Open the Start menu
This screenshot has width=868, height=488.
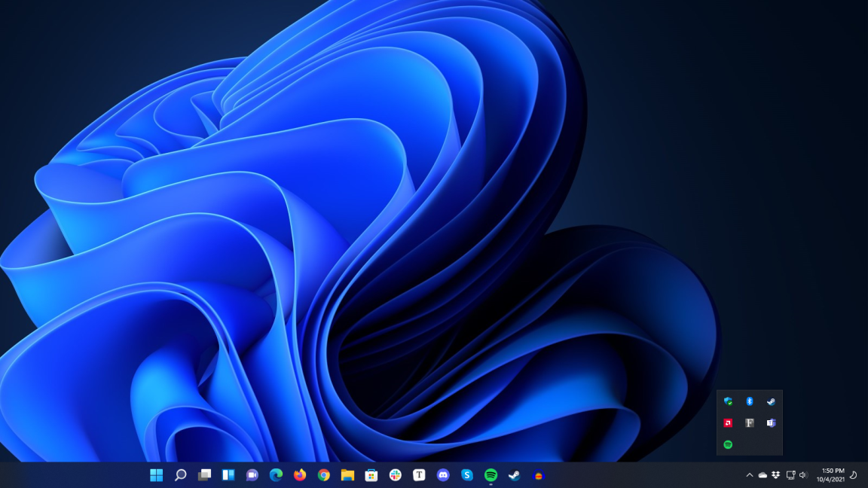(157, 475)
